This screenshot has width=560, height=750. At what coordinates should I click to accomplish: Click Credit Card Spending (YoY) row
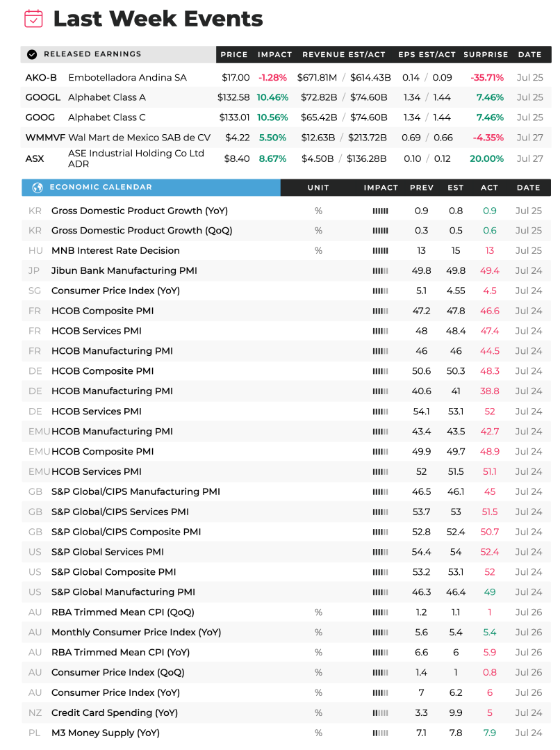coord(286,713)
